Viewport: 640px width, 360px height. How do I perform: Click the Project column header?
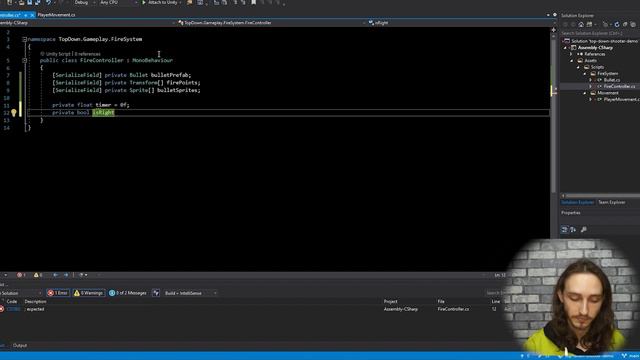[390, 302]
